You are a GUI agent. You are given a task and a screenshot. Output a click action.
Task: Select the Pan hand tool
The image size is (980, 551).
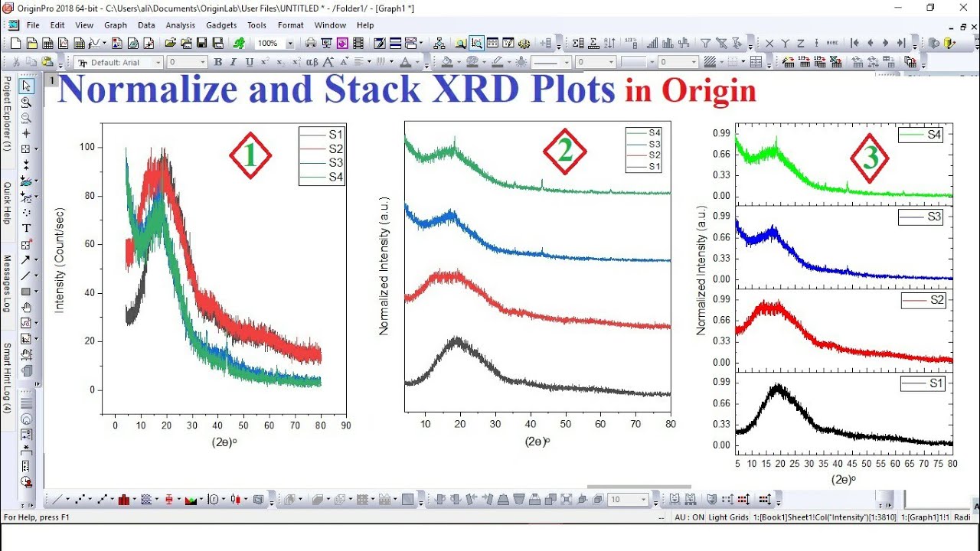coord(26,307)
